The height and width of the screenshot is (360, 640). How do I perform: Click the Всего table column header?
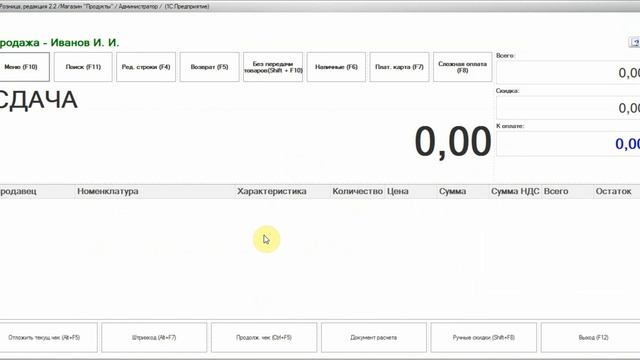tap(567, 191)
